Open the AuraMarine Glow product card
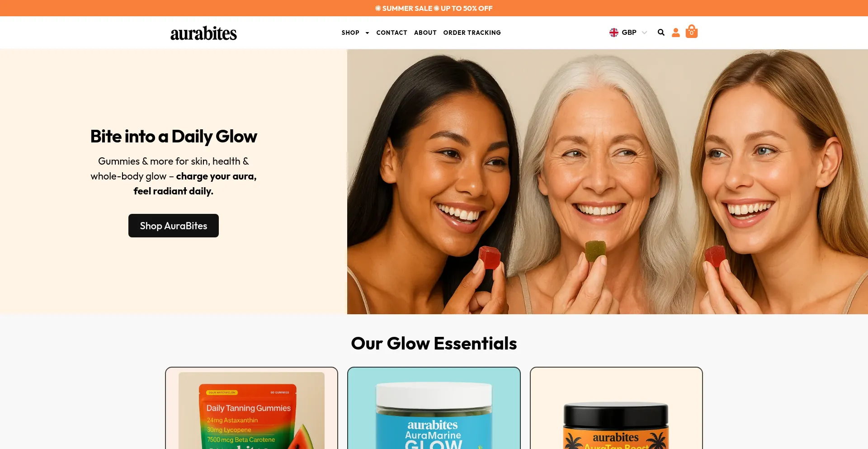This screenshot has width=868, height=449. coord(434,408)
